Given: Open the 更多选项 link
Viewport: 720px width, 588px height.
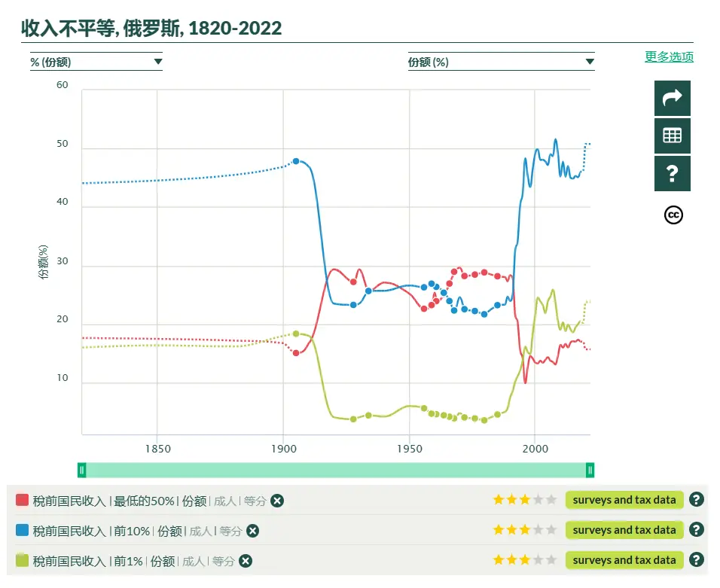Looking at the screenshot, I should pyautogui.click(x=669, y=57).
